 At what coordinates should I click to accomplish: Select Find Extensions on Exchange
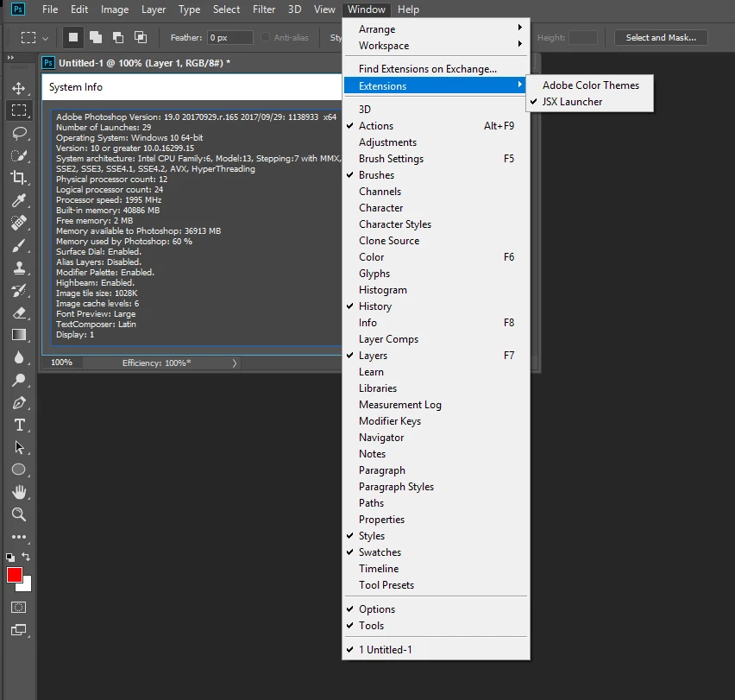436,69
